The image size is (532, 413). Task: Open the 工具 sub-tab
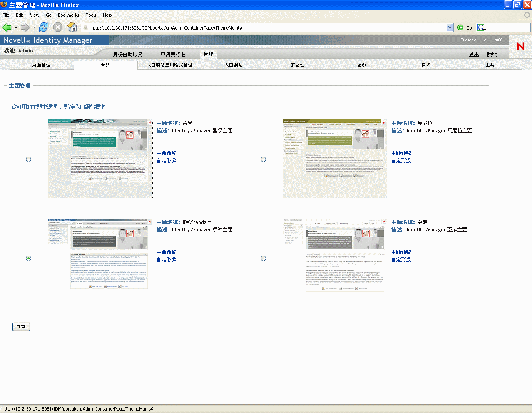(490, 65)
